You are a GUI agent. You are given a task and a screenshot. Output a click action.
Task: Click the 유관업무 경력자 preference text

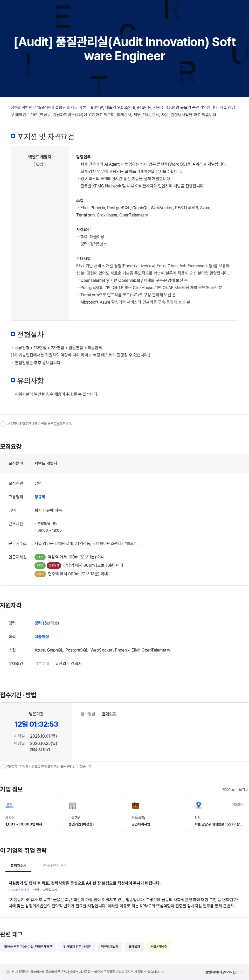(x=68, y=663)
